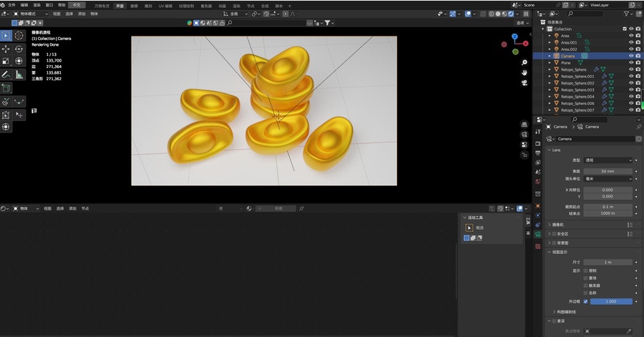Switch to material preview shading
Viewport: 644px width, 337px height.
pos(504,14)
